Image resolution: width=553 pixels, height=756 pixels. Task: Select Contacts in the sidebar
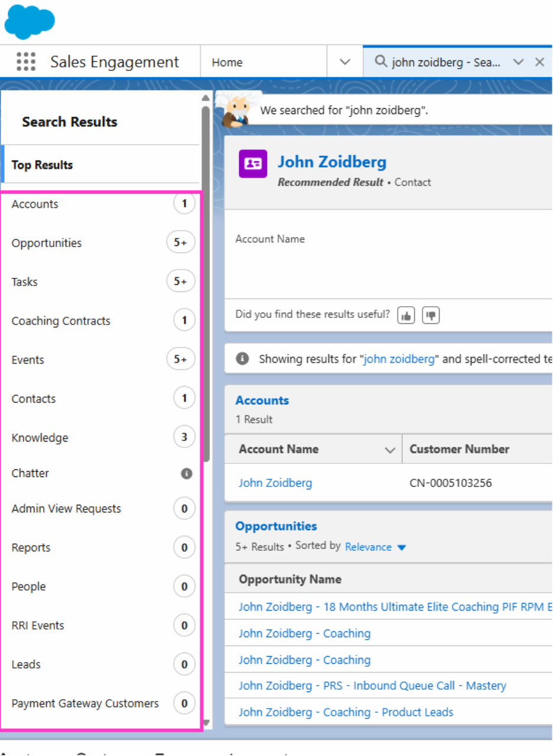click(x=100, y=398)
